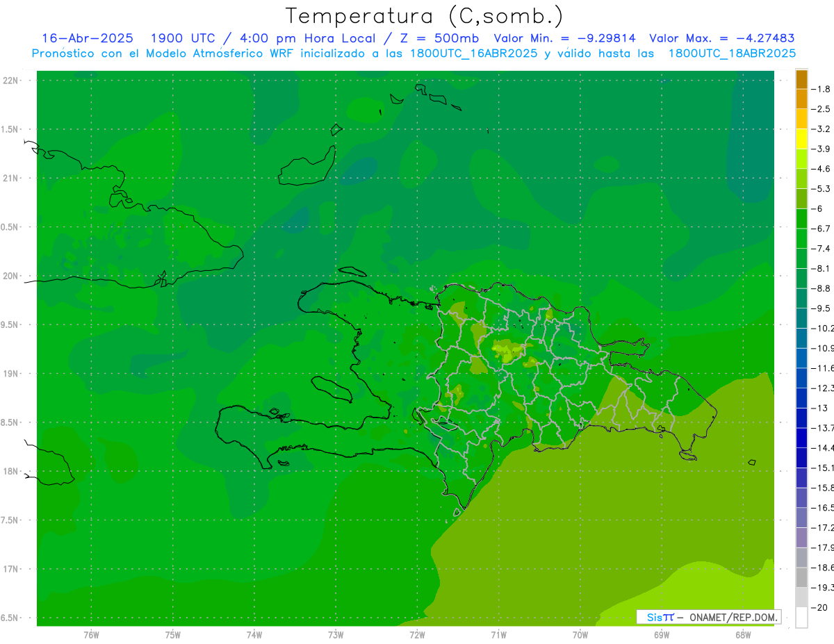Click the '-13' legend value
834x644 pixels.
819,408
